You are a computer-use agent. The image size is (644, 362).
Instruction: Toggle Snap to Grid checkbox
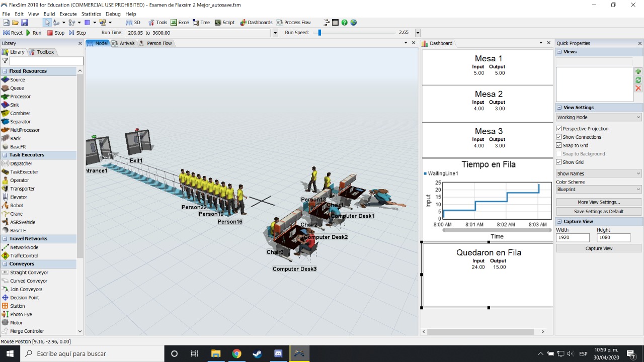(x=559, y=145)
